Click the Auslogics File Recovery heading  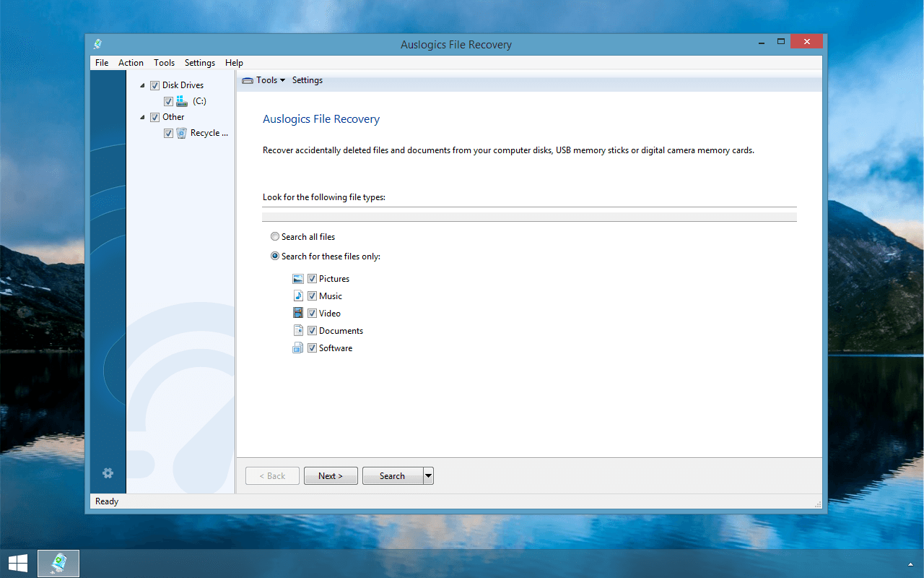(321, 119)
